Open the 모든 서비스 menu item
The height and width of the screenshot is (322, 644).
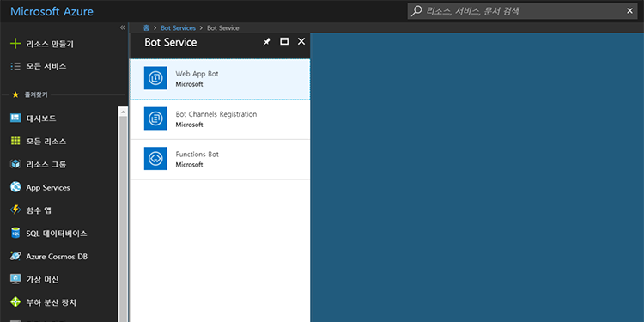click(46, 66)
